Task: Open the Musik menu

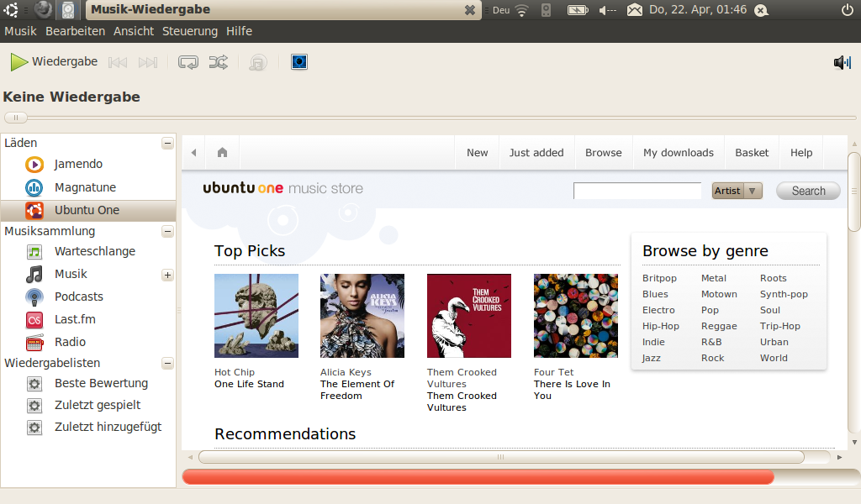Action: pos(20,31)
